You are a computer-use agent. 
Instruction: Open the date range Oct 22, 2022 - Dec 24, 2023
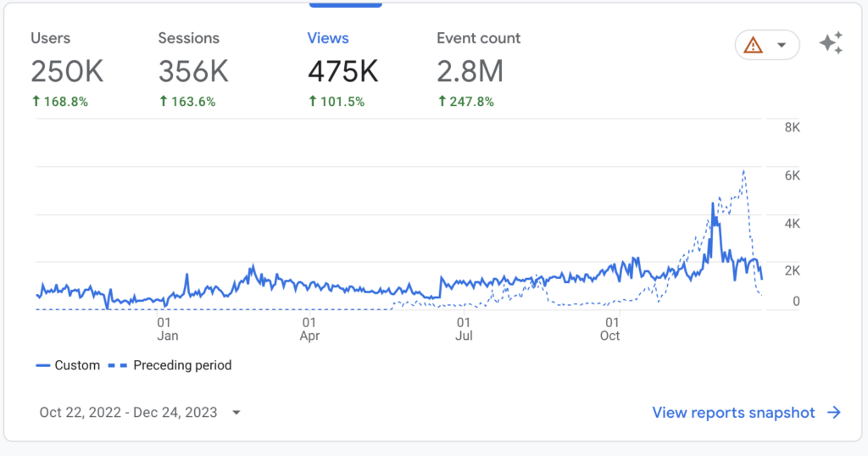pyautogui.click(x=128, y=413)
